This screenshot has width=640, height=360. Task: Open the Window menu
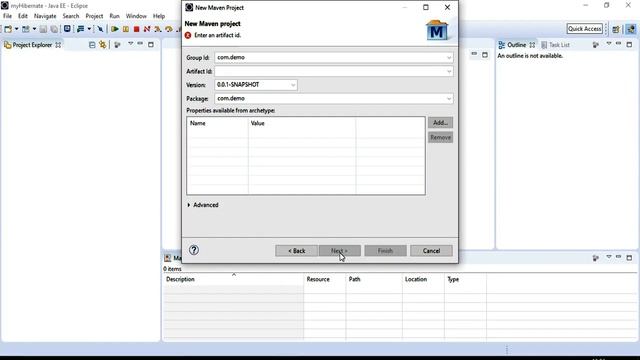pos(136,16)
